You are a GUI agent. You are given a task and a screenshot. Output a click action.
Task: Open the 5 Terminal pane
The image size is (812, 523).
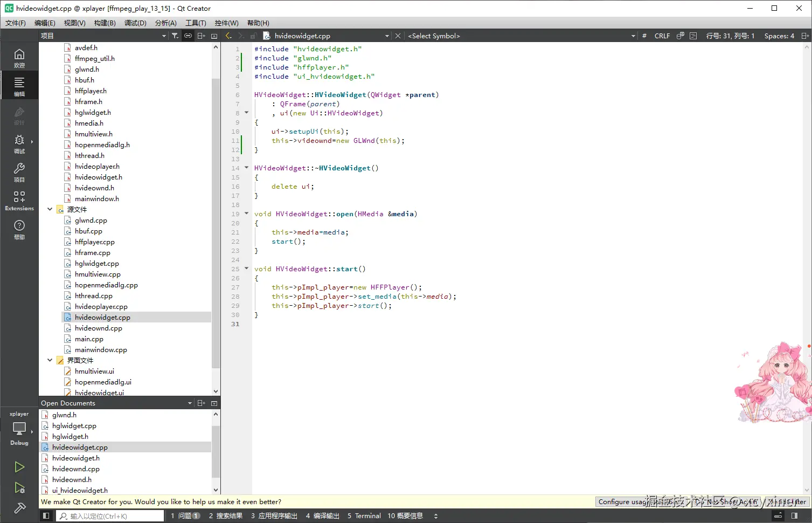click(364, 516)
